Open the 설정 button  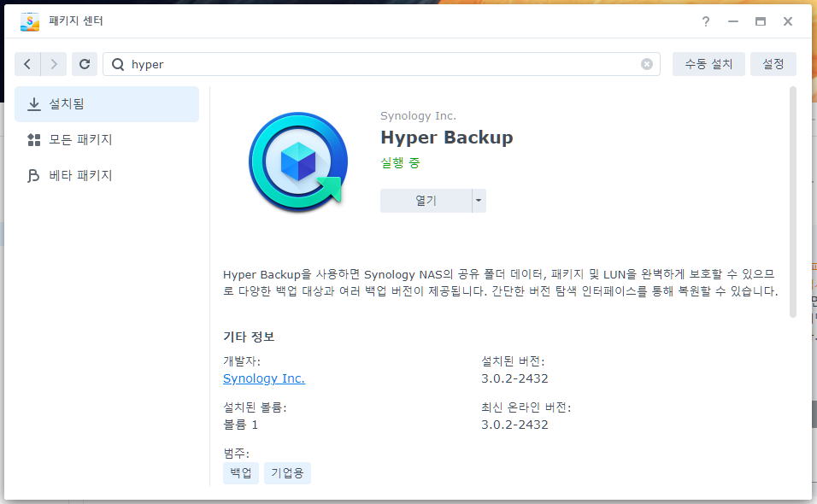pos(773,64)
